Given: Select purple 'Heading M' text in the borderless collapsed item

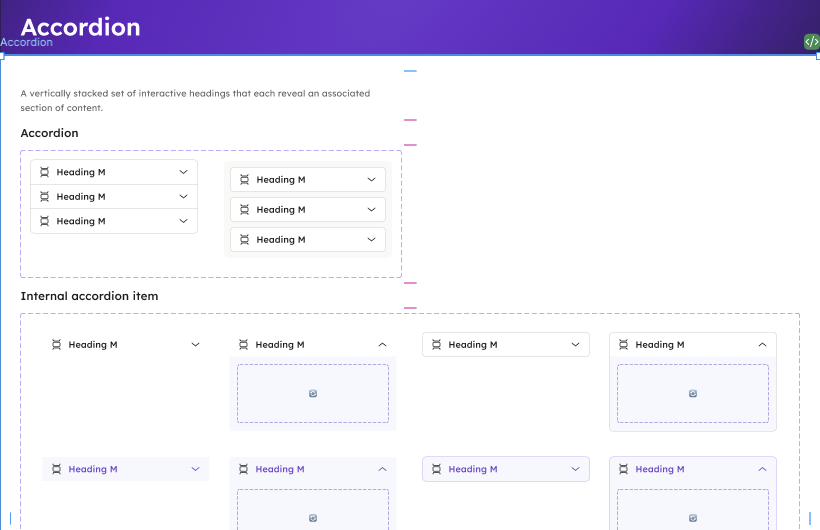Looking at the screenshot, I should 93,469.
